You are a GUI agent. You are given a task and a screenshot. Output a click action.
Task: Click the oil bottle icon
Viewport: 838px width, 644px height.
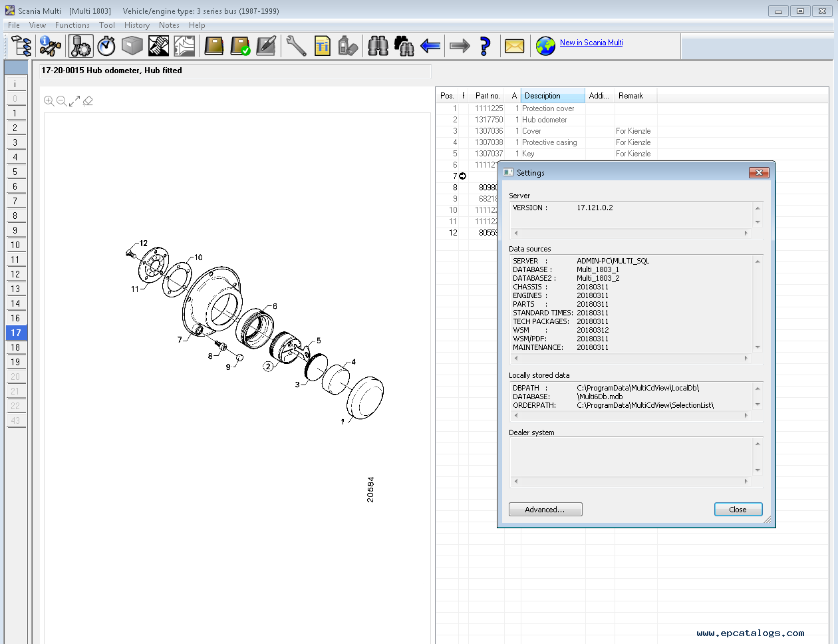(349, 46)
